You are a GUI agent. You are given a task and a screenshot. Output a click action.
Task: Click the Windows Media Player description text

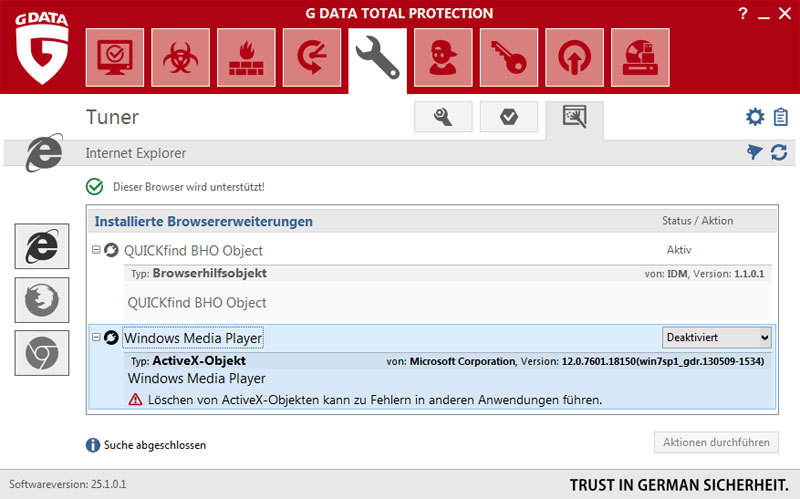(x=196, y=378)
